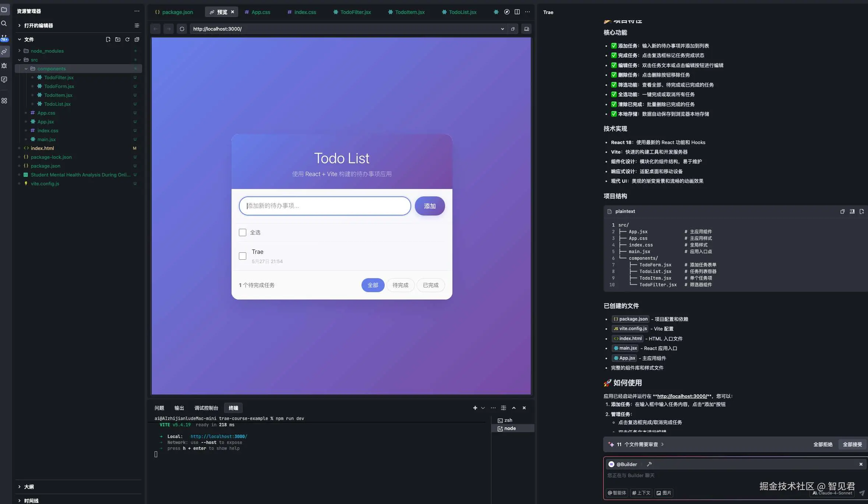Open the 调试控制台 panel tab
The height and width of the screenshot is (504, 868).
[206, 408]
